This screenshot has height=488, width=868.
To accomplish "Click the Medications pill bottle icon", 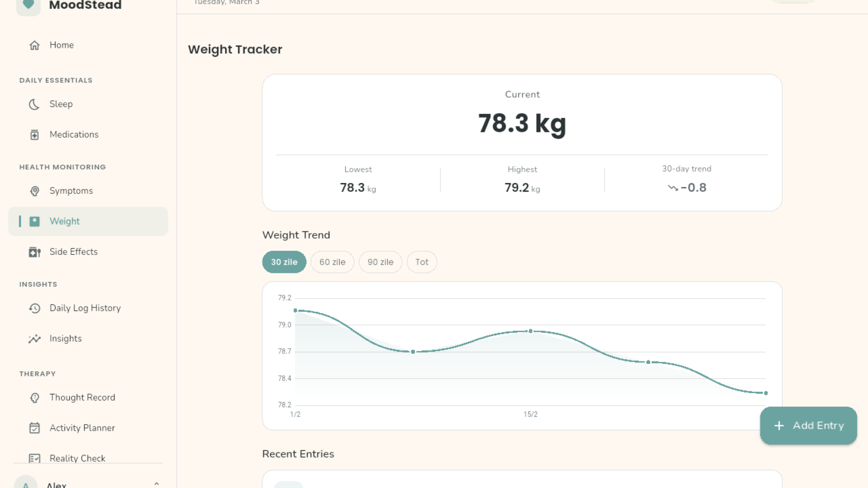I will point(34,135).
